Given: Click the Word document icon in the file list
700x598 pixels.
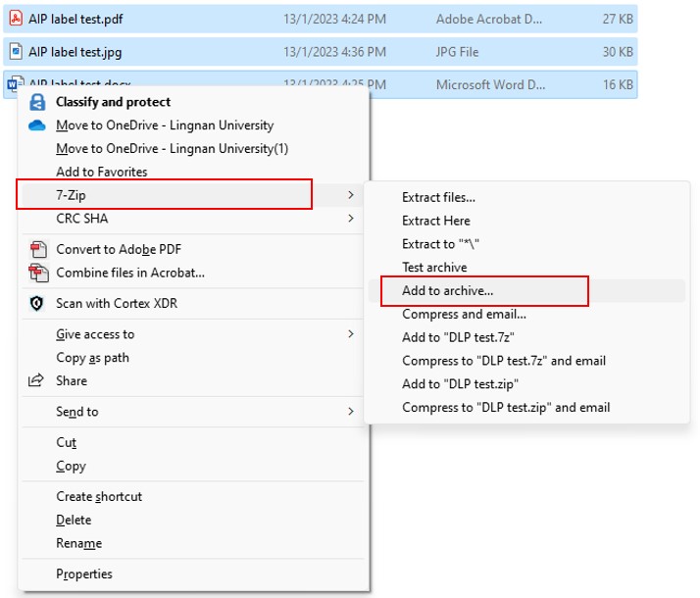Looking at the screenshot, I should [x=15, y=83].
